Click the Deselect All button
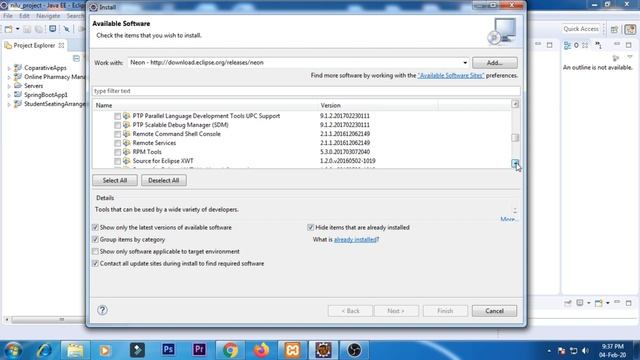640x360 pixels. [164, 180]
